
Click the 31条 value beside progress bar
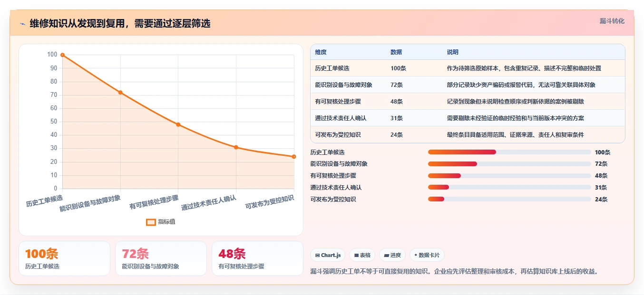click(601, 188)
